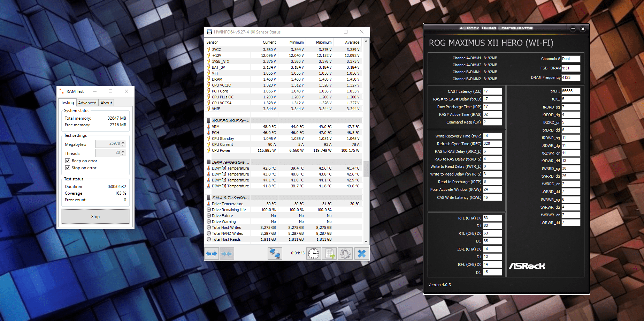
Task: Click the DRAM Frequency field
Action: 571,78
